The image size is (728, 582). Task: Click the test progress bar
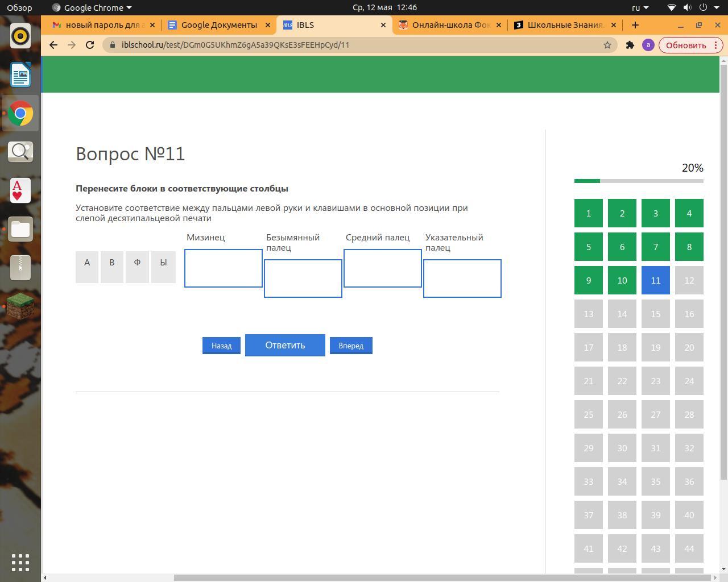coord(639,181)
